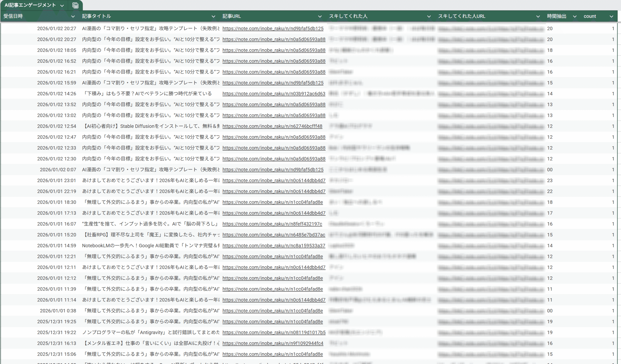
Task: Select the 2026/01/02 14:26 date cell
Action: tap(57, 94)
